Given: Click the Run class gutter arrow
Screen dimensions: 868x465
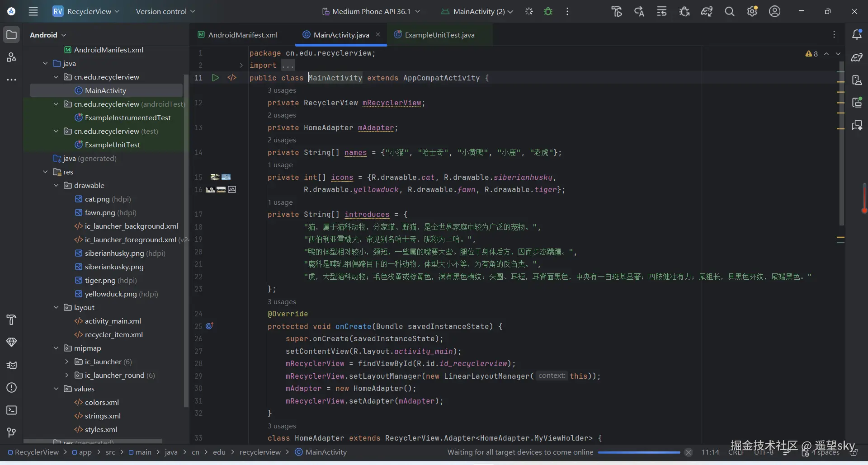Looking at the screenshot, I should click(x=215, y=78).
